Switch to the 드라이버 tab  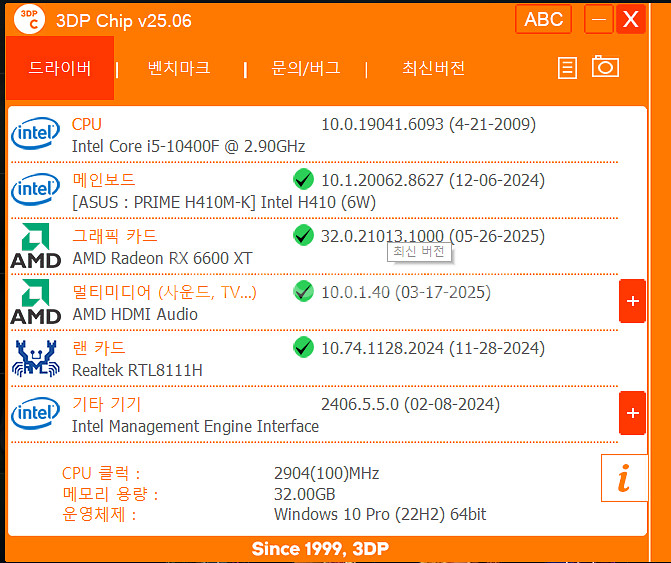tap(60, 68)
